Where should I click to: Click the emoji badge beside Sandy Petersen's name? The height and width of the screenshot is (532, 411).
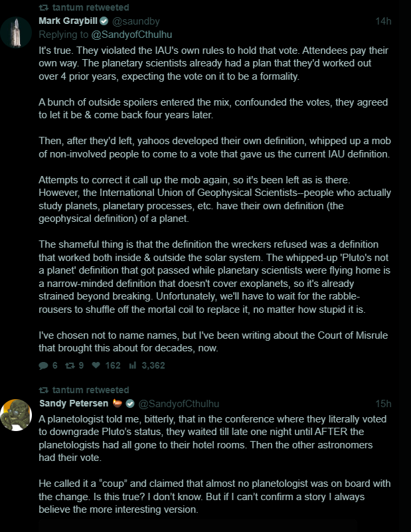[x=118, y=404]
